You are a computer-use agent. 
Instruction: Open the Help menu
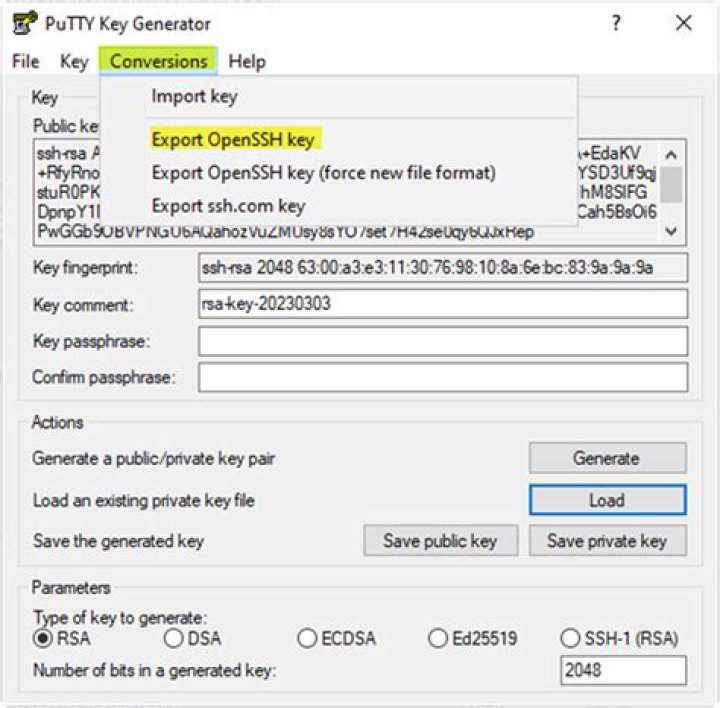click(247, 62)
